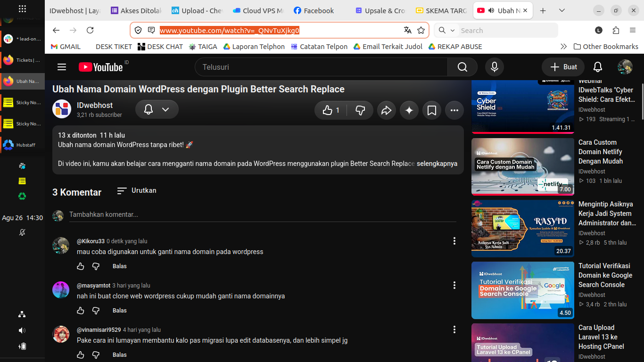Click the Tambahkan komentar field
The height and width of the screenshot is (362, 644).
263,214
